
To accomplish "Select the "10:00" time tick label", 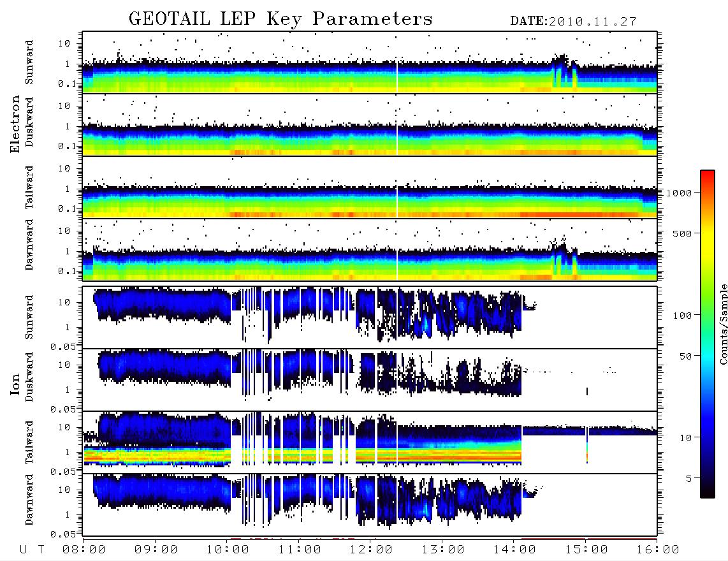I will pos(228,550).
